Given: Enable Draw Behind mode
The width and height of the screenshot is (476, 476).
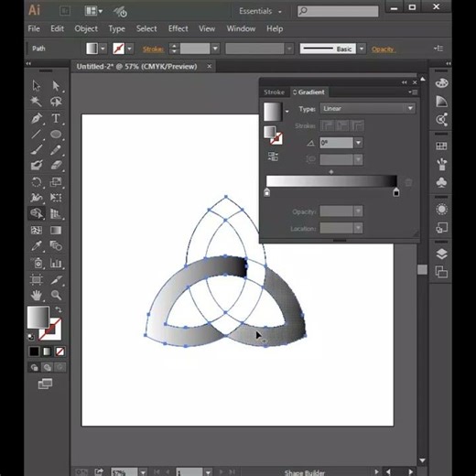Looking at the screenshot, I should (x=47, y=367).
